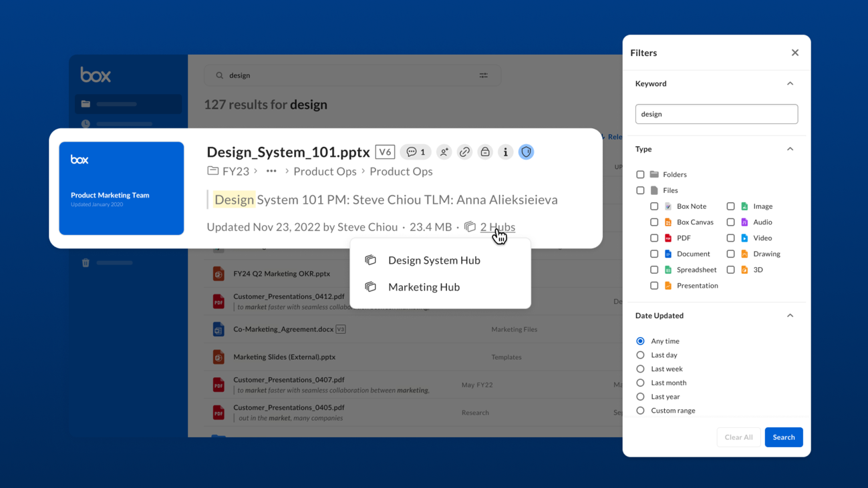Select the Last day radio button
Screen dimensions: 868x488
640,355
